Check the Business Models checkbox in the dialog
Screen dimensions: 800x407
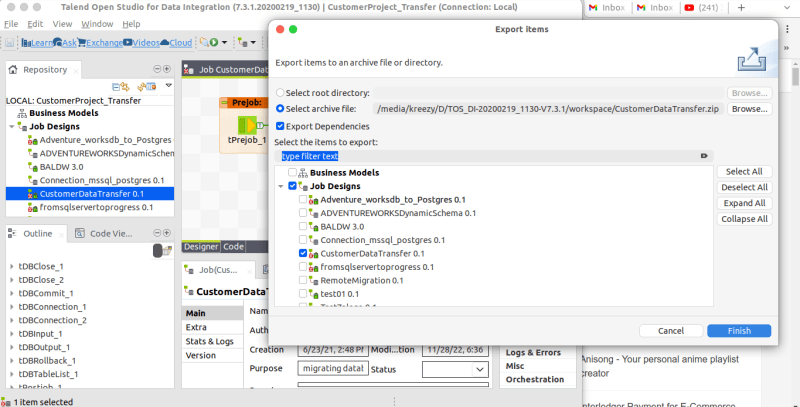[x=292, y=173]
